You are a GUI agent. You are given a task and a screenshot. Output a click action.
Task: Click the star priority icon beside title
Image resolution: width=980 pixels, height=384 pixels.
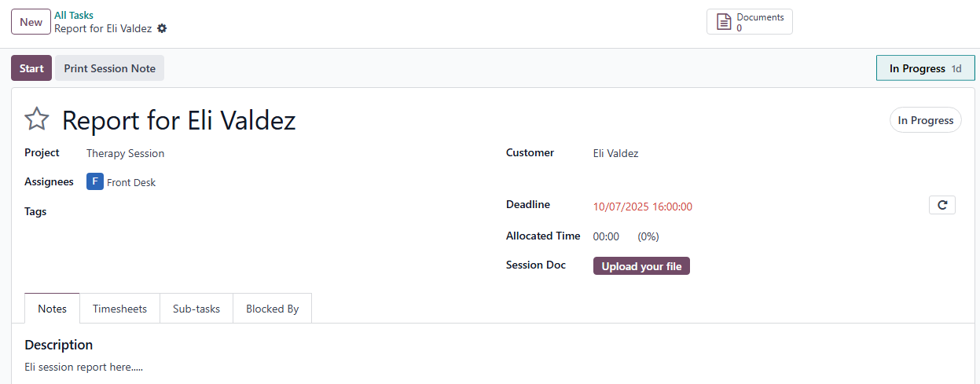[37, 120]
